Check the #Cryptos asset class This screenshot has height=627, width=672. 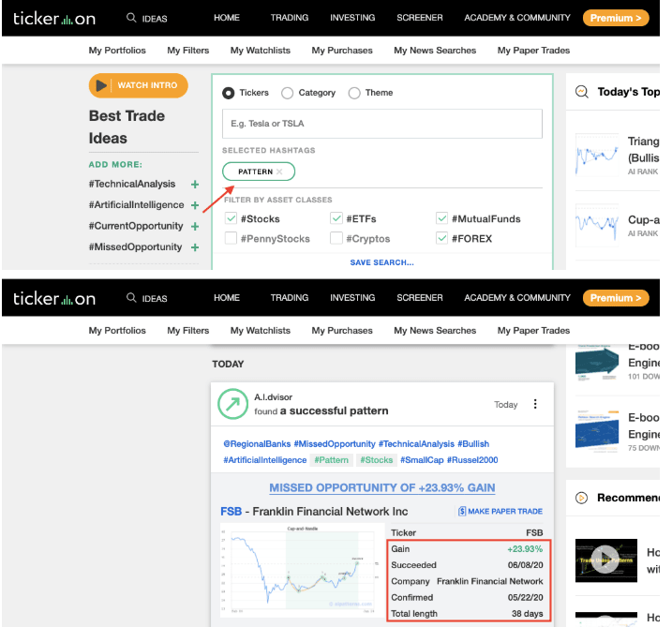(x=336, y=238)
